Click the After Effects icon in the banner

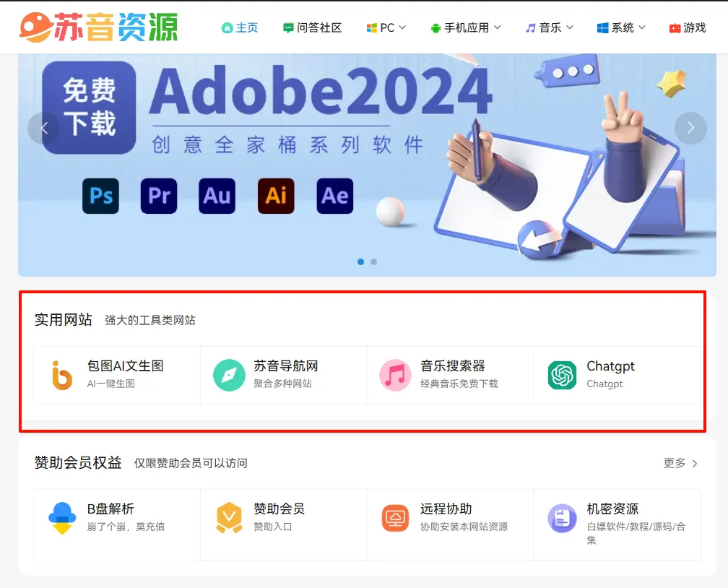click(334, 196)
